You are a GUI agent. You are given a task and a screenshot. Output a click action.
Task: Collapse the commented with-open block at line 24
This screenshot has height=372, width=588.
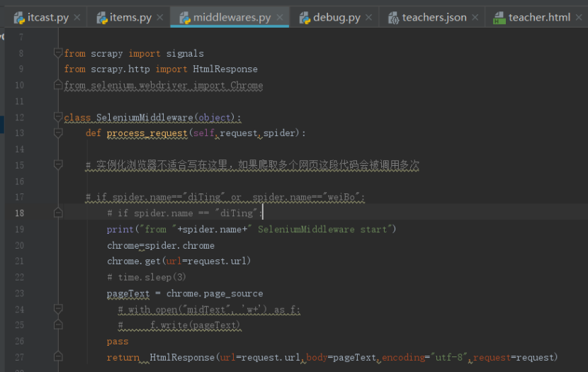(58, 309)
